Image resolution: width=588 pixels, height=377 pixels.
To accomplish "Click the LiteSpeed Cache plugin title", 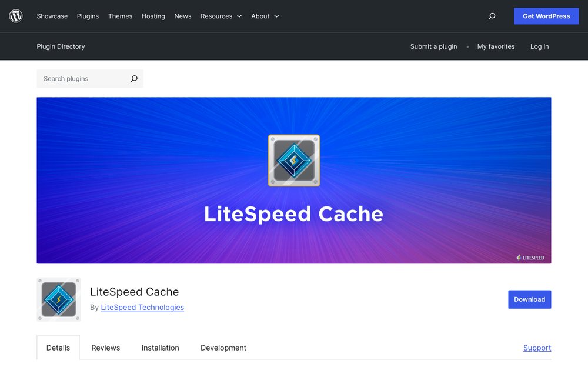I will (x=134, y=292).
